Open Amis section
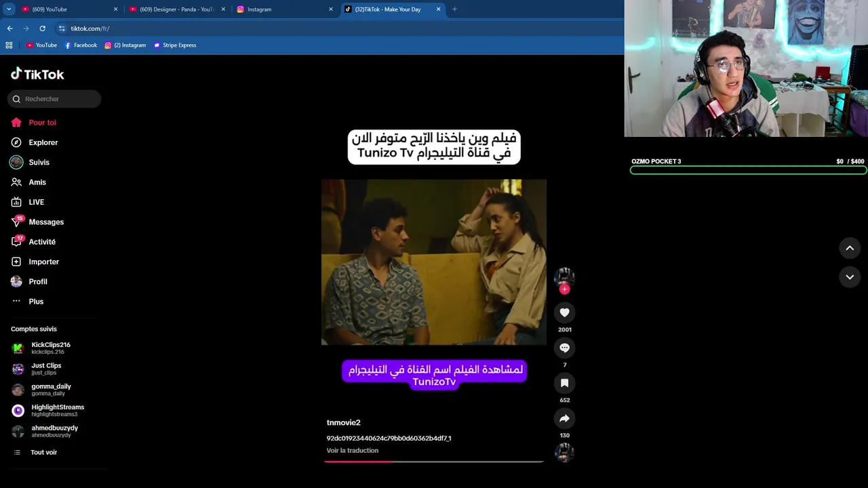 point(28,182)
